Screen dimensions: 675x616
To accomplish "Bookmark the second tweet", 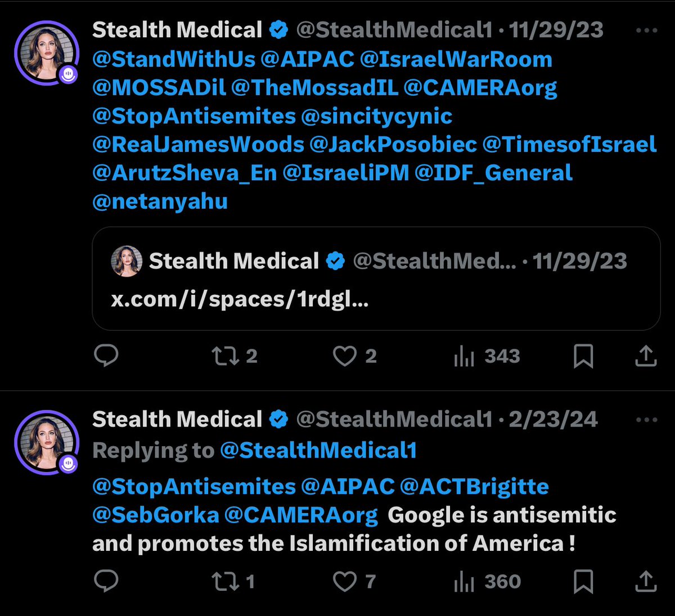I will coord(583,582).
